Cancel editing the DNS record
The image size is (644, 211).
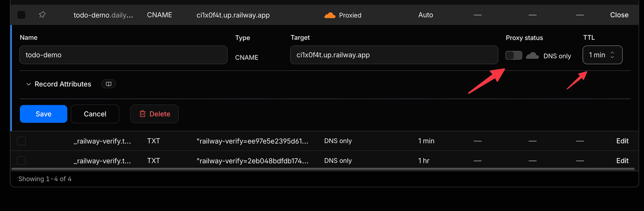point(95,114)
